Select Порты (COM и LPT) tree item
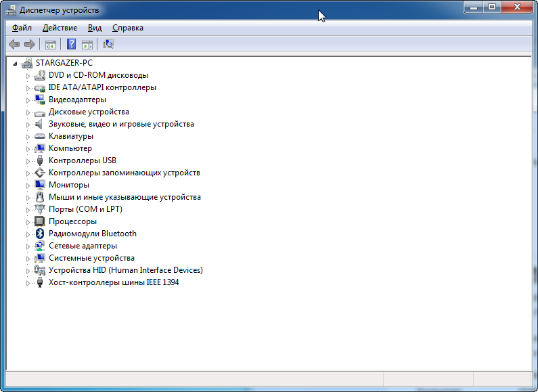The height and width of the screenshot is (392, 538). [x=85, y=209]
